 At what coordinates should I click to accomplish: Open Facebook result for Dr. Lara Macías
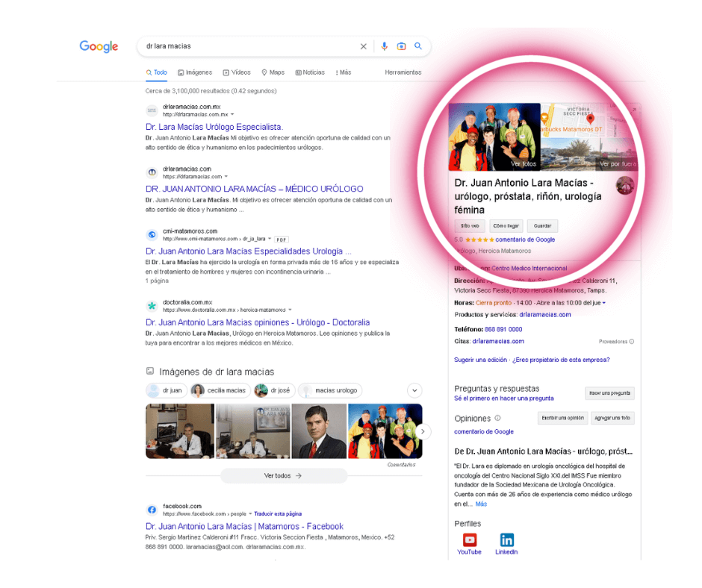click(244, 526)
